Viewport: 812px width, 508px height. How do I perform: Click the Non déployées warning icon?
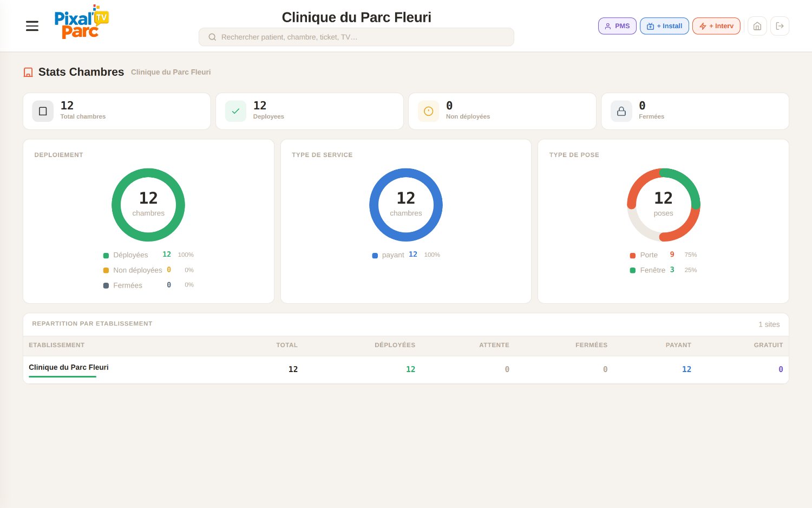click(x=428, y=111)
